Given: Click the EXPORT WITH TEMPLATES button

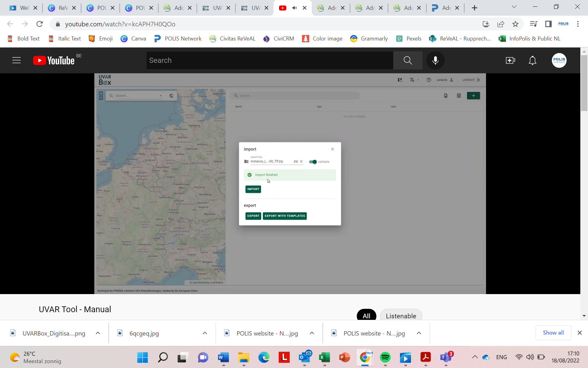Looking at the screenshot, I should coord(285,216).
